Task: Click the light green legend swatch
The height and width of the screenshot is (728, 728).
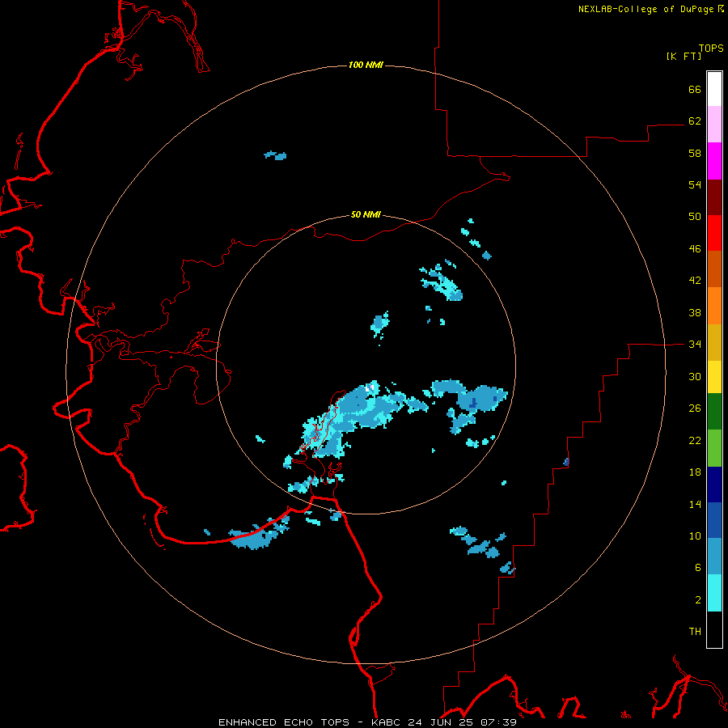Action: (714, 448)
